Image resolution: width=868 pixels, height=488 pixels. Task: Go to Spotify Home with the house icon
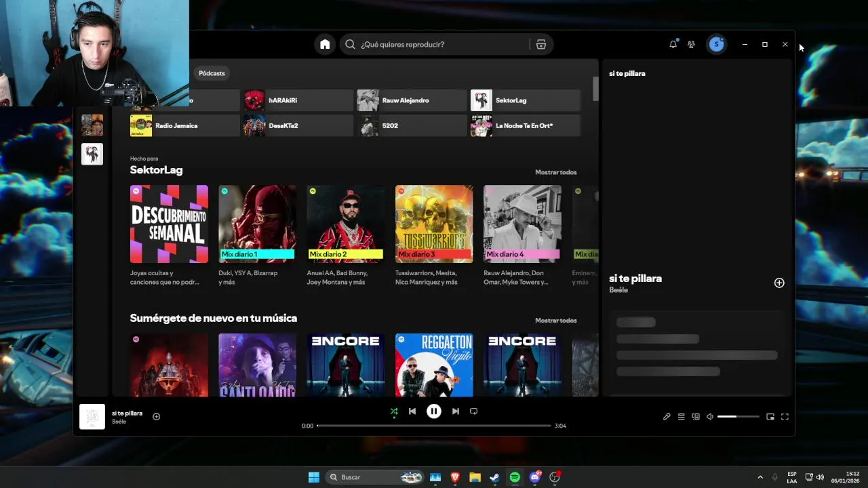point(325,44)
